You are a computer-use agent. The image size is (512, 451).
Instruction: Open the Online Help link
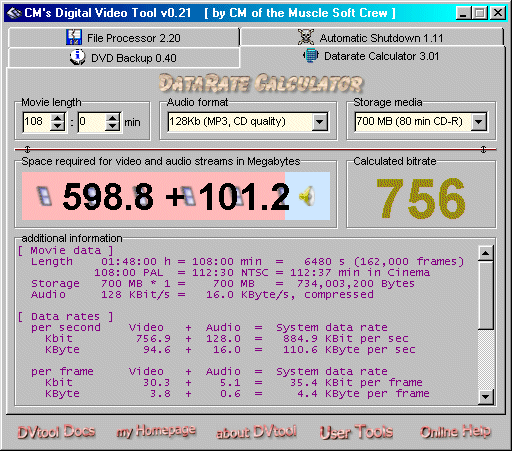tap(455, 431)
